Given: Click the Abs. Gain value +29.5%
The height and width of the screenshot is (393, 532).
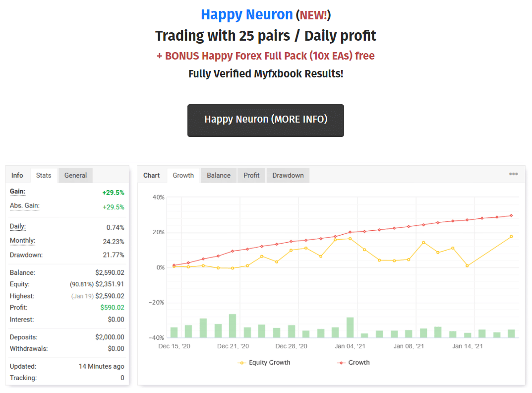Looking at the screenshot, I should [x=114, y=207].
